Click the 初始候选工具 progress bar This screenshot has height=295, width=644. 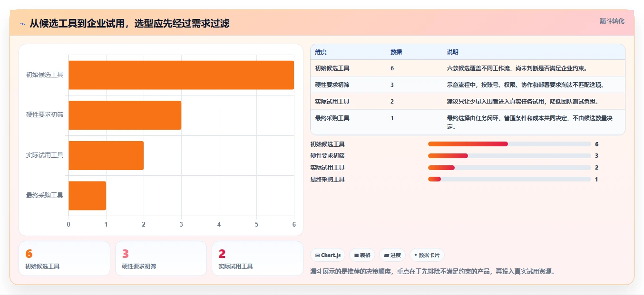click(509, 144)
